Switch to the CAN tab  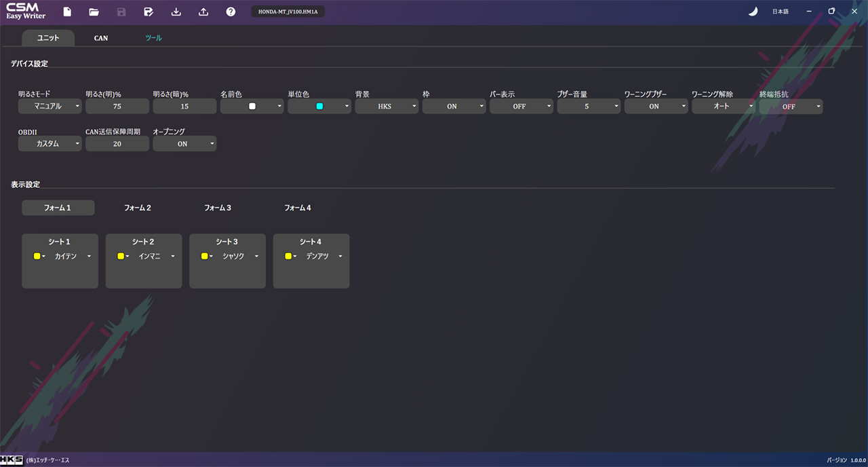[101, 38]
